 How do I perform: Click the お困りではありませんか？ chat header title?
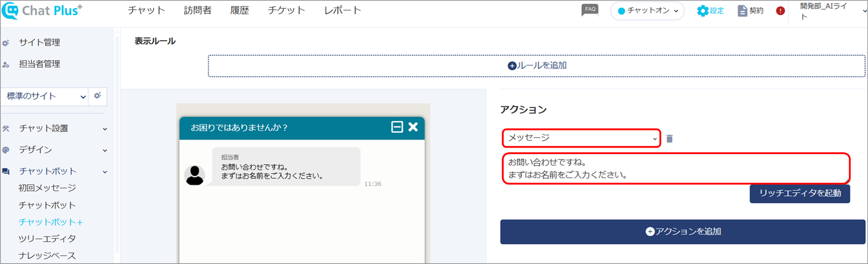[239, 128]
